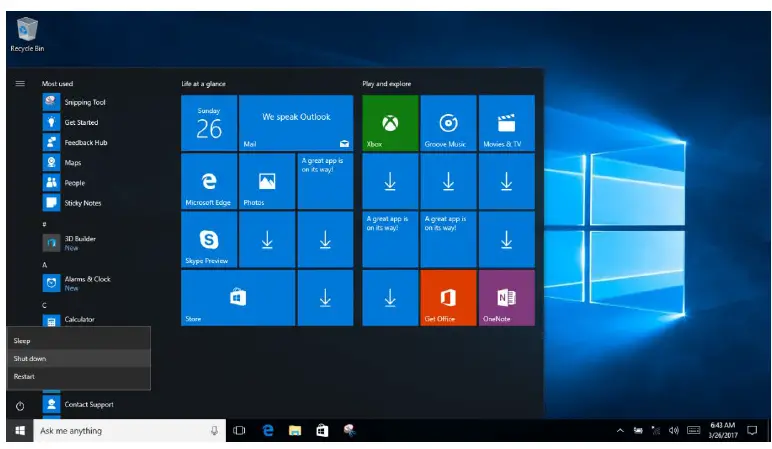
Task: Open the Store tile
Action: coord(238,298)
